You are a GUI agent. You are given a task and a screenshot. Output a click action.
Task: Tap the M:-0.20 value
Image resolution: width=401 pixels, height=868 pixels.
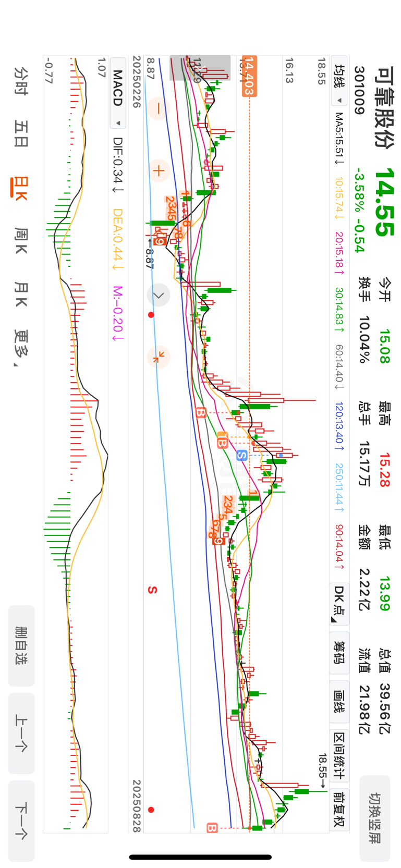coord(118,314)
